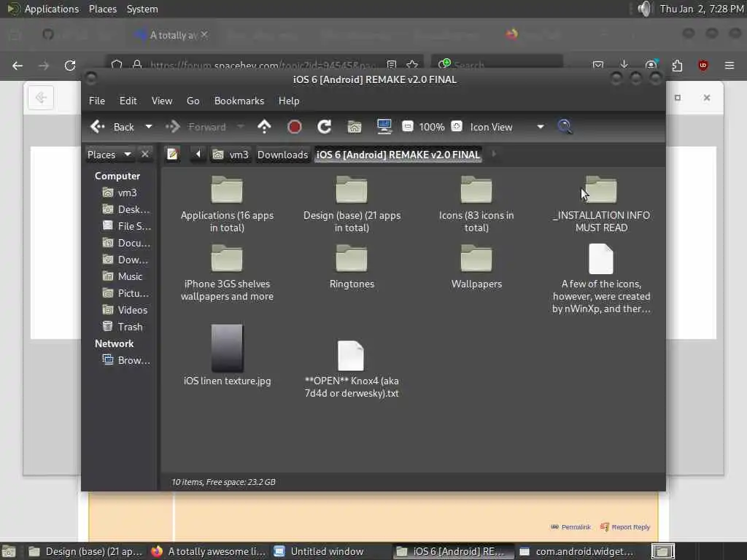Open the Home folder toolbar icon

click(x=355, y=127)
